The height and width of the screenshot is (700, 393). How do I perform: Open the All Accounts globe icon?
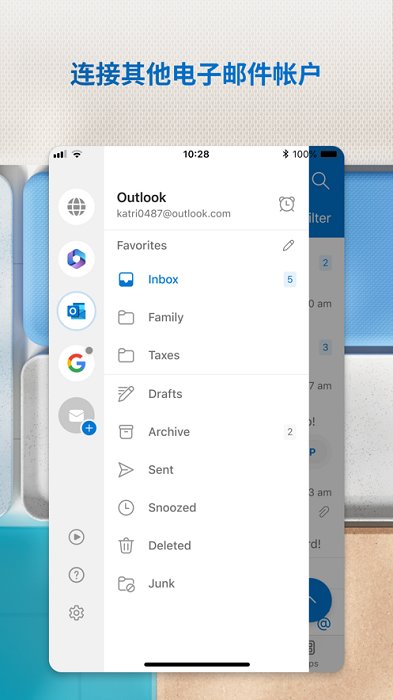coord(76,207)
